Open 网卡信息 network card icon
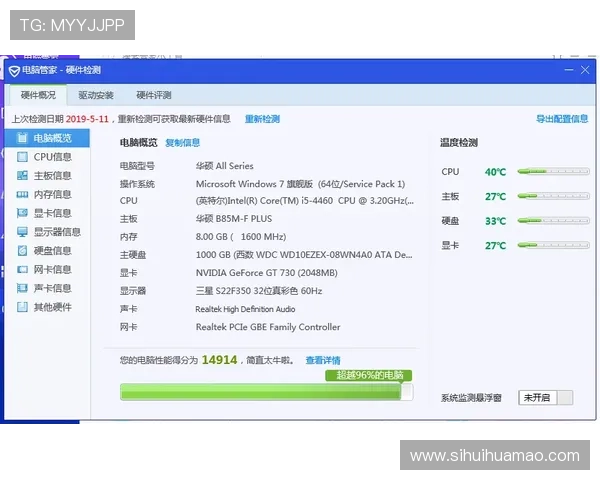Viewport: 600px width, 480px height. (22, 269)
